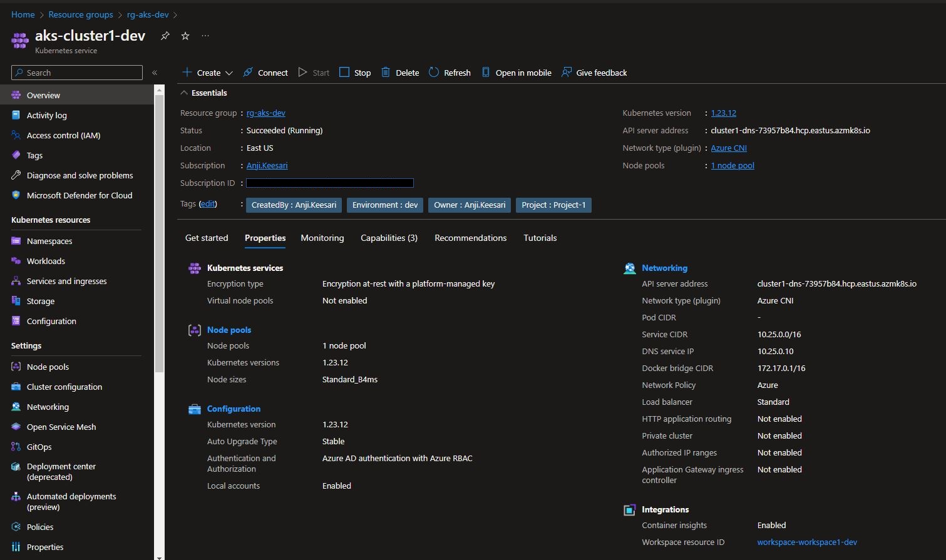Pin aks-cluster1-dev to dashboard
The image size is (946, 560).
[x=165, y=36]
